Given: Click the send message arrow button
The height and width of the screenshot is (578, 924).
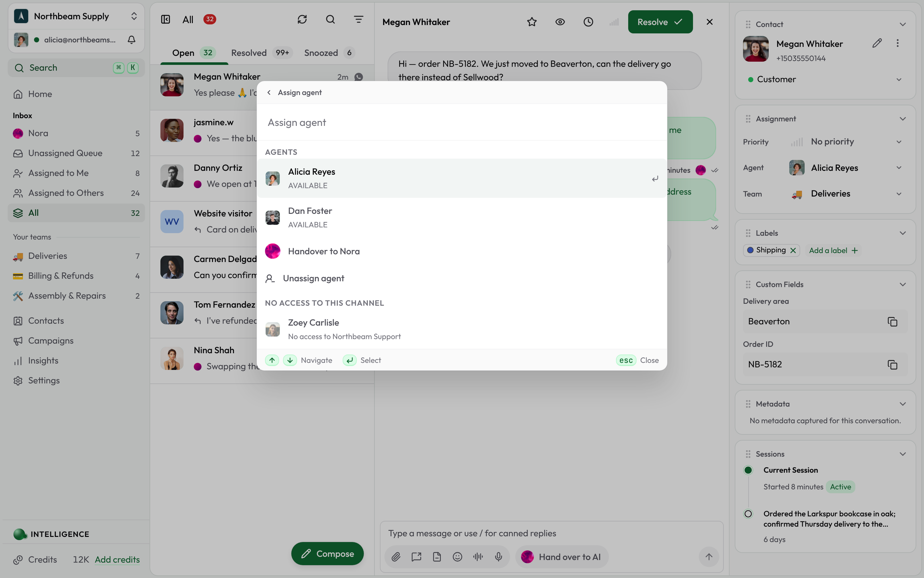Looking at the screenshot, I should coord(709,557).
